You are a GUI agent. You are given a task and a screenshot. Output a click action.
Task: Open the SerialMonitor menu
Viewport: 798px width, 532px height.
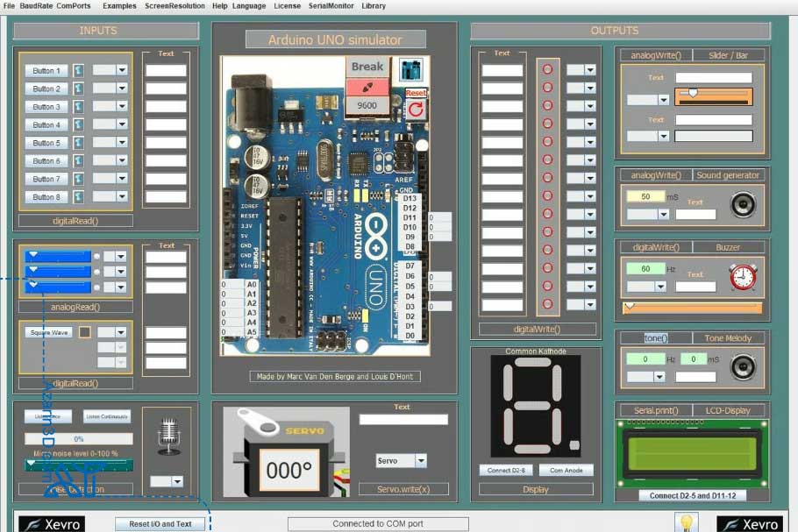coord(331,5)
